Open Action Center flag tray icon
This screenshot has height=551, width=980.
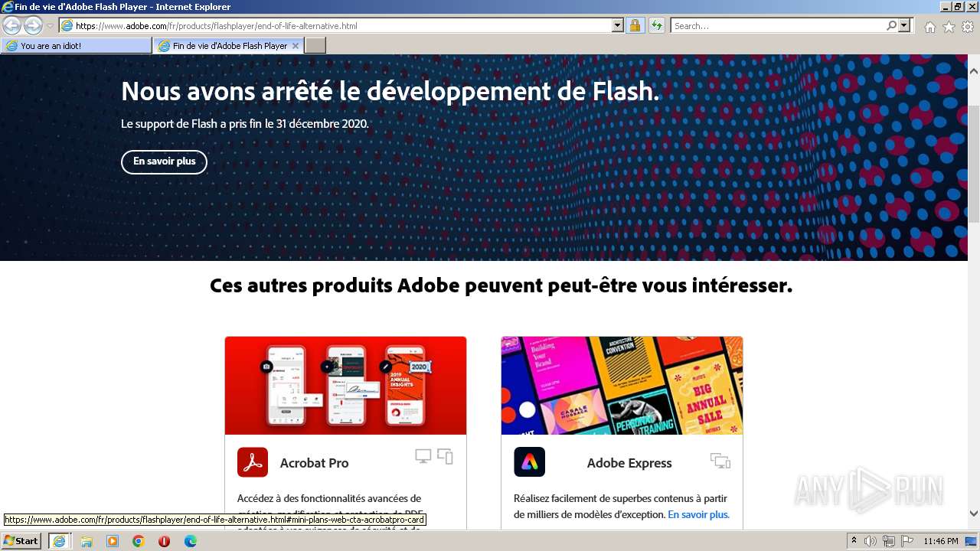(907, 541)
